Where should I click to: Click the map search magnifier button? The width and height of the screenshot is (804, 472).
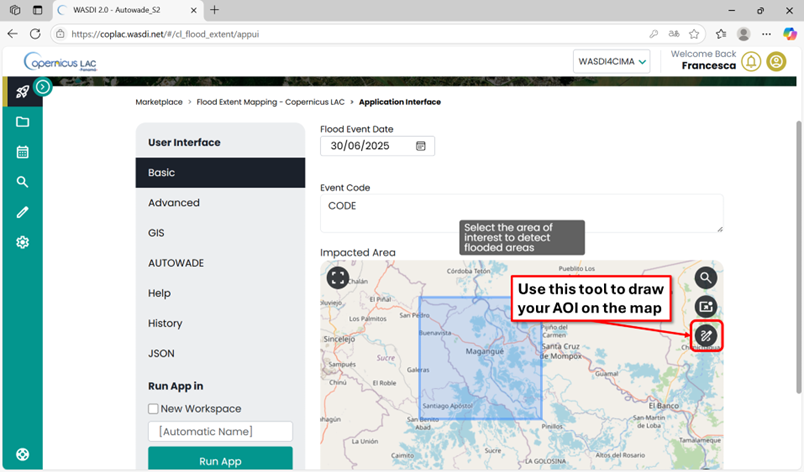click(x=706, y=278)
